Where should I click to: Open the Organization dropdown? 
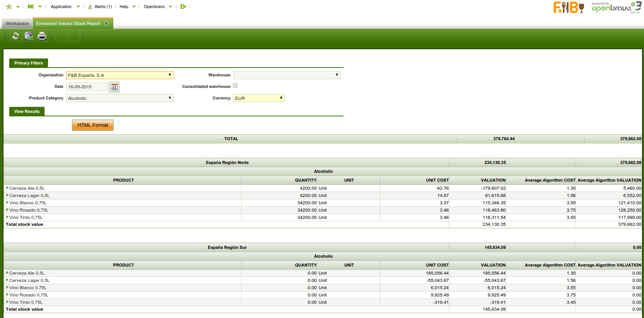[x=120, y=75]
